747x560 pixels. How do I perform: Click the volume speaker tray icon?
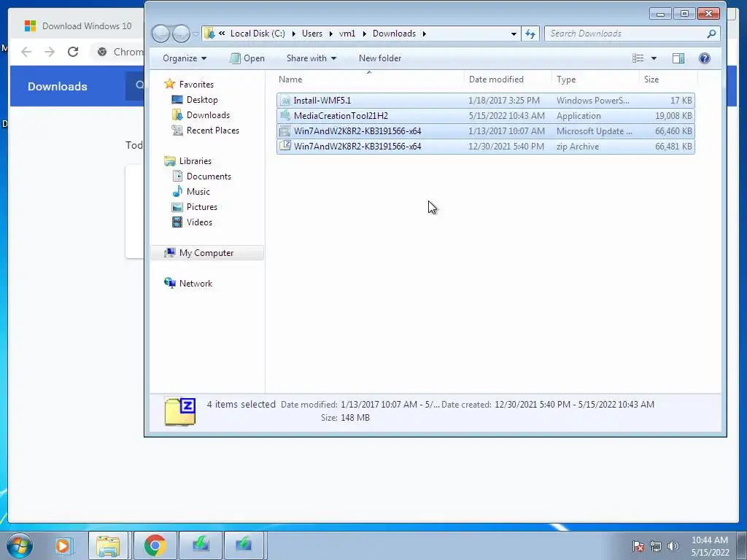[673, 546]
